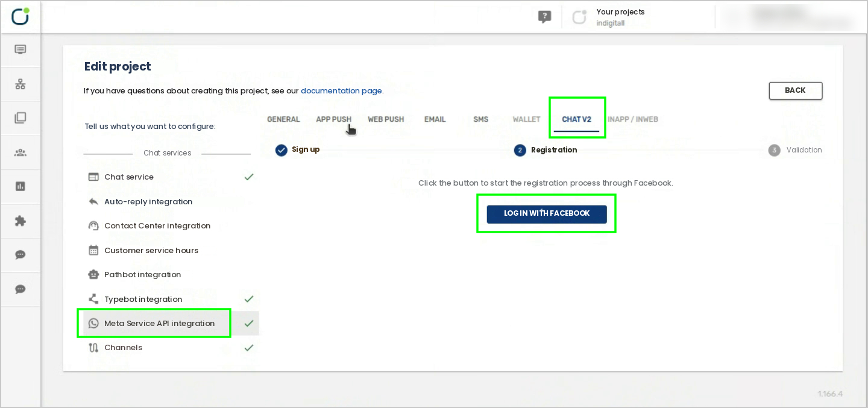
Task: Click the Typebot share-nodes icon
Action: tap(93, 300)
